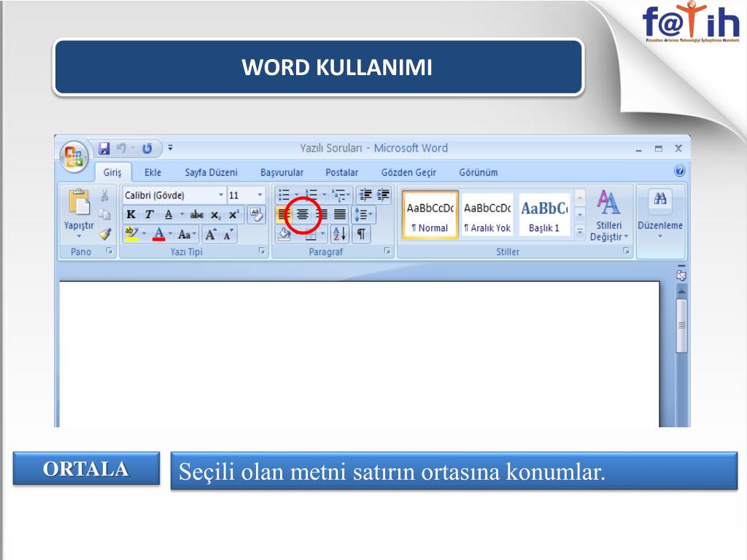Open the Düzenleme binoculars group
The height and width of the screenshot is (560, 747).
click(x=659, y=214)
